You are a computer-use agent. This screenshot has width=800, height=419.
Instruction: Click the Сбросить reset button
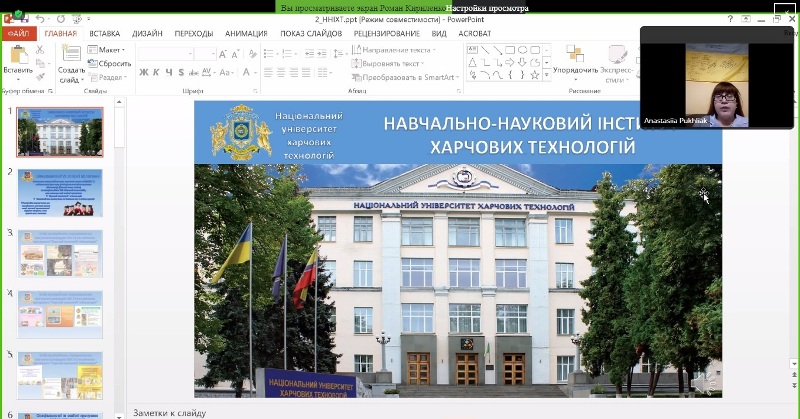(x=109, y=63)
